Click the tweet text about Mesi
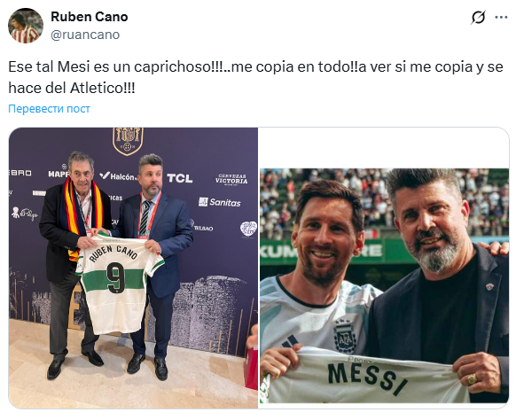524x420 pixels. pos(255,77)
